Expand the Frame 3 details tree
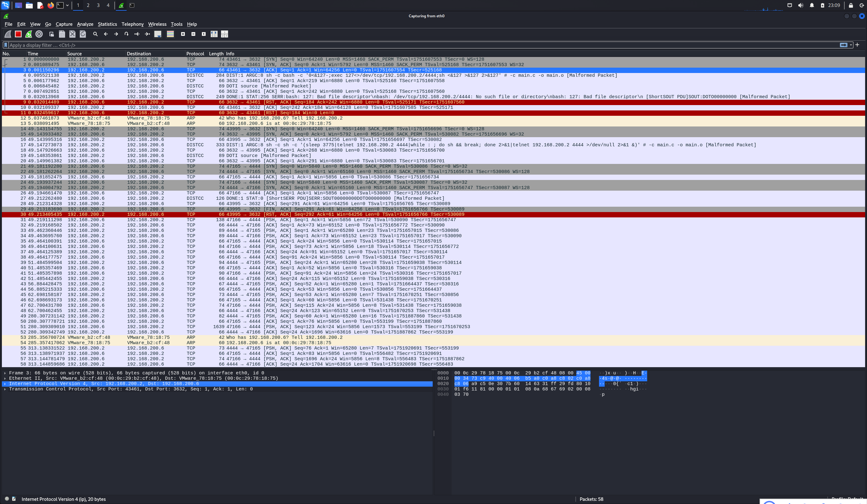 [x=5, y=373]
